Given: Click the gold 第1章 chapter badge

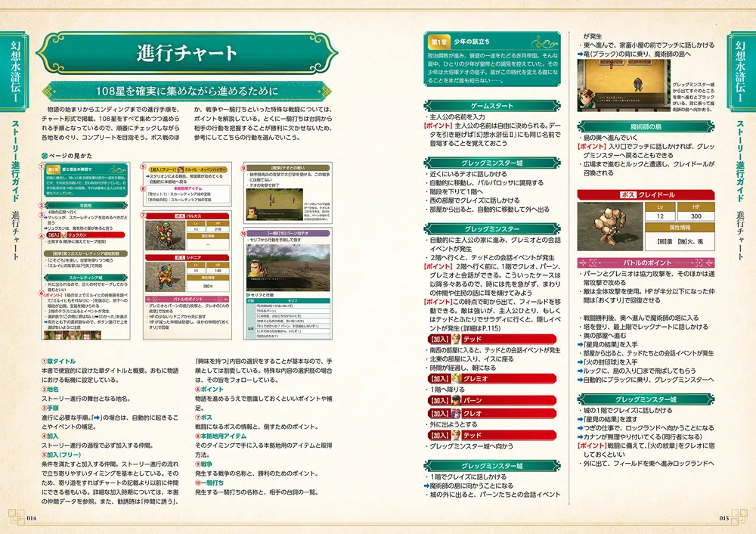Looking at the screenshot, I should (x=438, y=42).
